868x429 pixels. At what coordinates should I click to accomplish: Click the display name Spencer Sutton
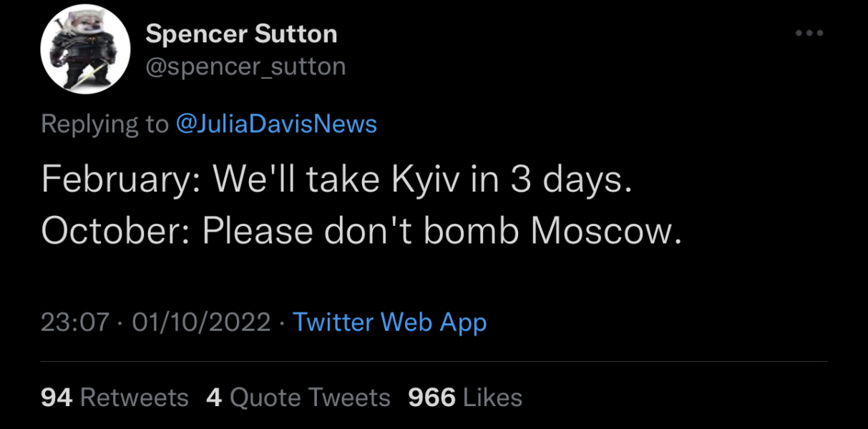(x=242, y=33)
